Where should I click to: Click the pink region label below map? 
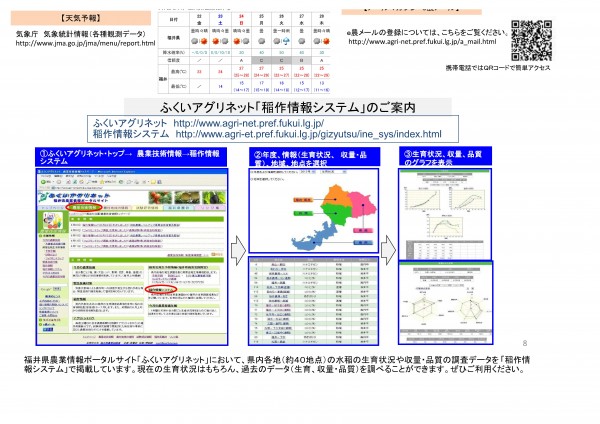(x=362, y=230)
